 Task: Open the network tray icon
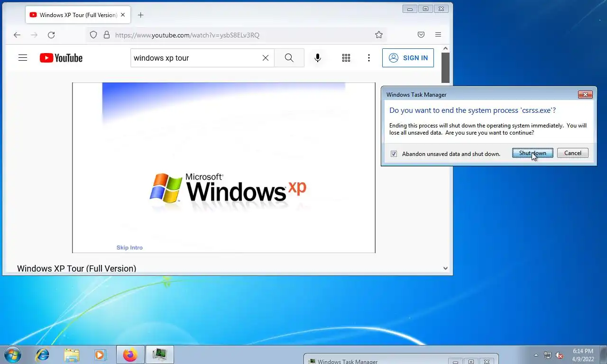(548, 355)
